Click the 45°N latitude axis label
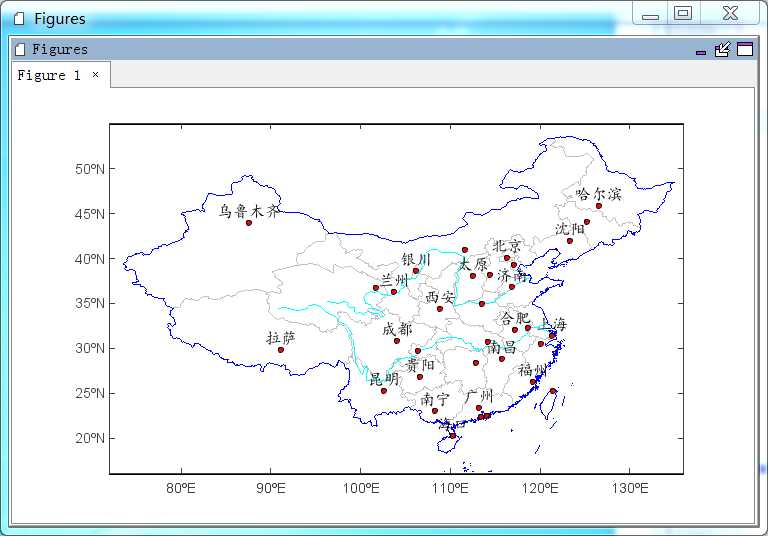Screen dimensions: 768x536 click(90, 214)
